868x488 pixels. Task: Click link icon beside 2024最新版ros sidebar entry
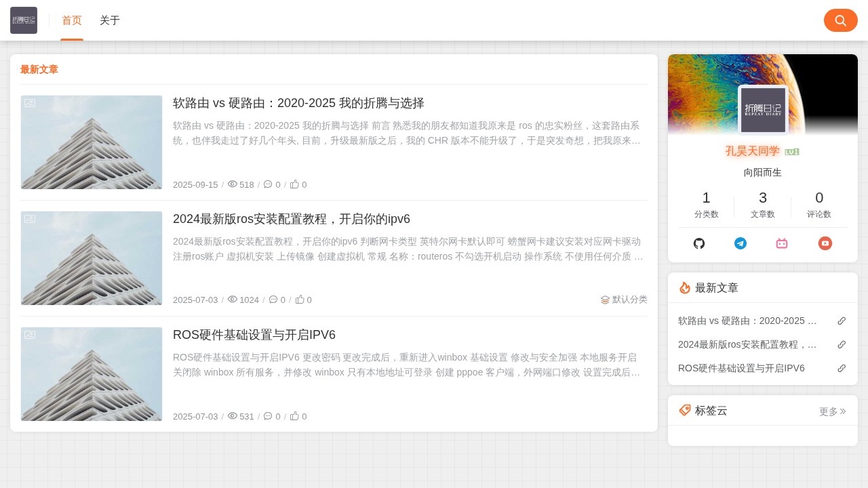click(x=842, y=344)
